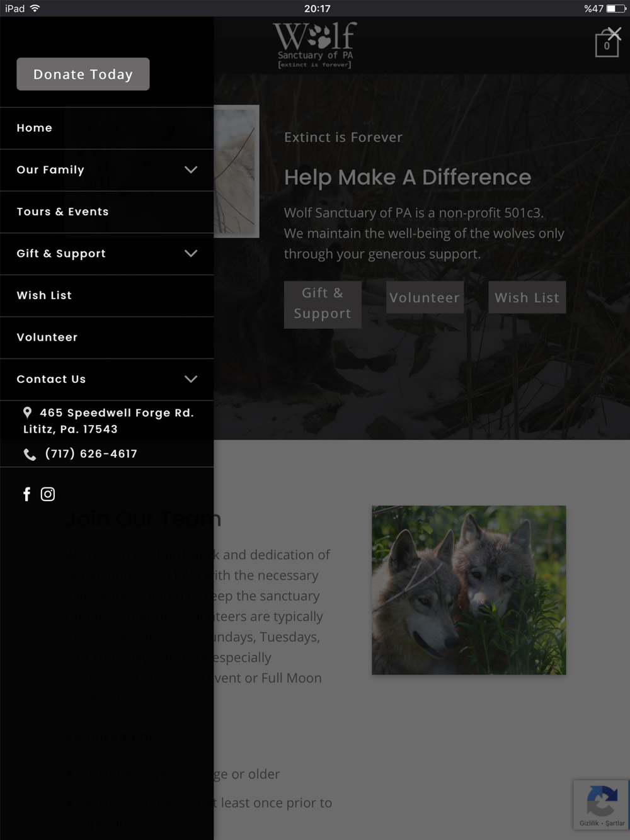Call (717) 626-4617 phone link
The height and width of the screenshot is (840, 630).
pyautogui.click(x=91, y=454)
